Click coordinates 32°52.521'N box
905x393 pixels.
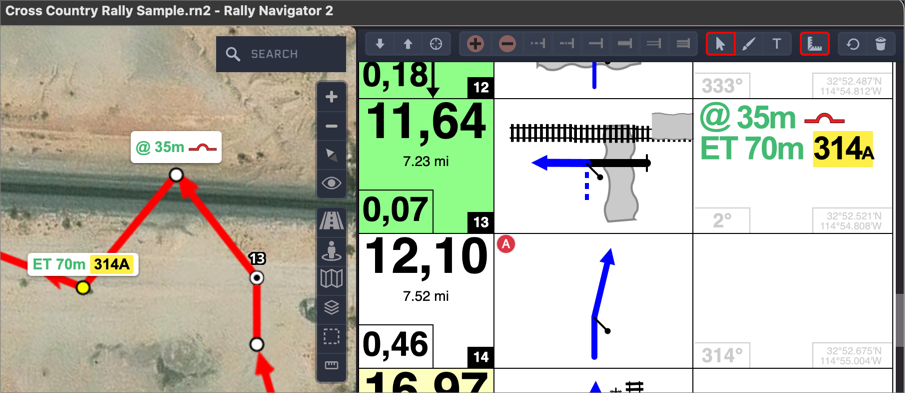851,220
